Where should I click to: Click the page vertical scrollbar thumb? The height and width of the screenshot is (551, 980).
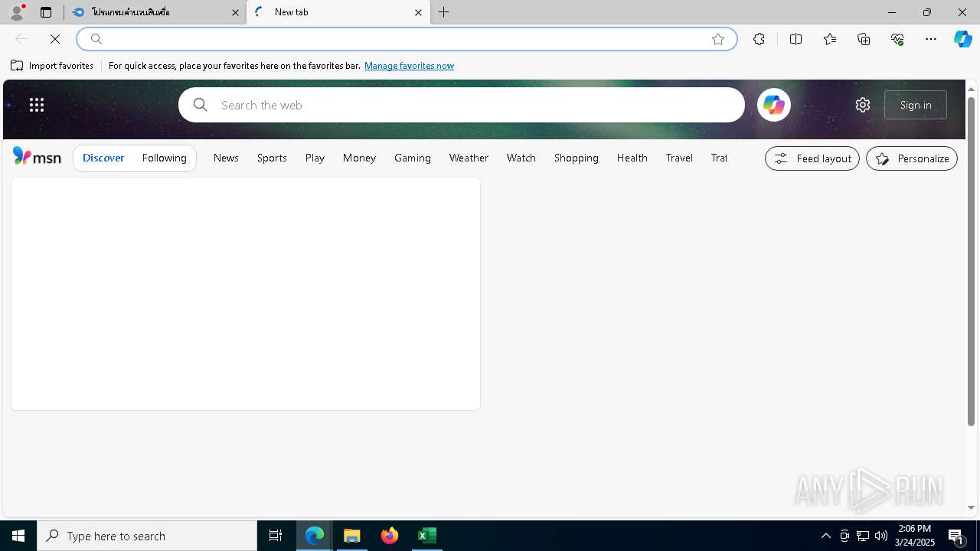pyautogui.click(x=971, y=260)
